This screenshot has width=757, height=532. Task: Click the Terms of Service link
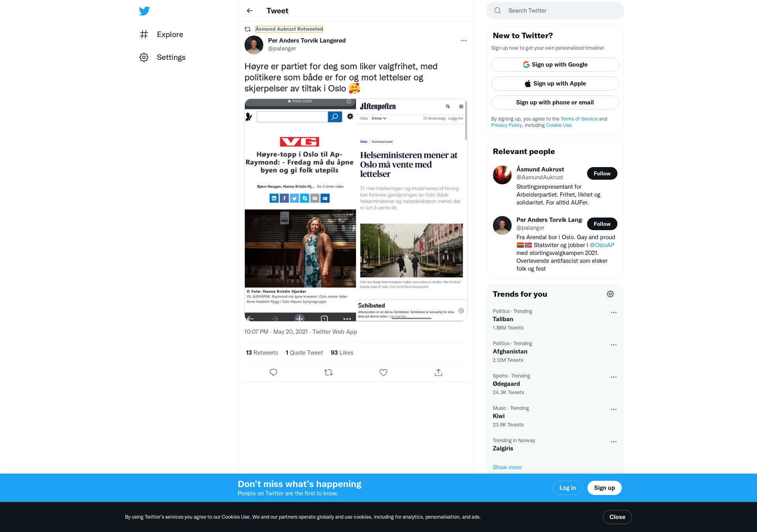click(579, 119)
